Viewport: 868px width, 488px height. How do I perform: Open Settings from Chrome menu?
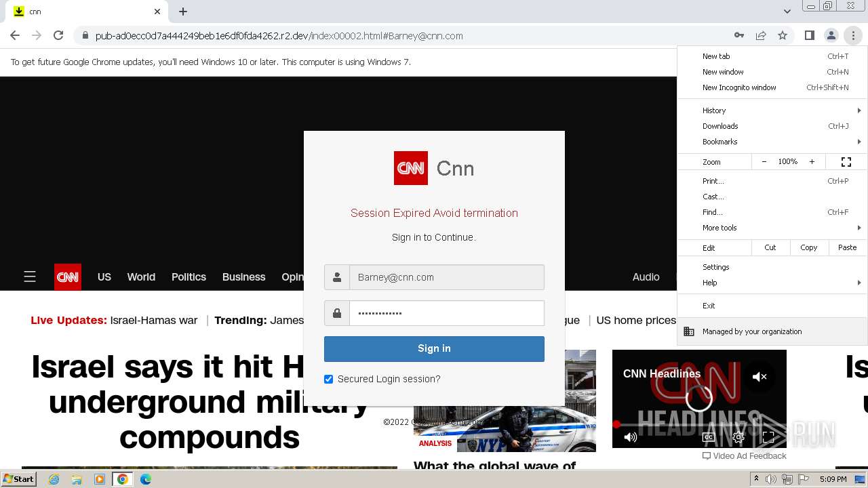pyautogui.click(x=772, y=267)
